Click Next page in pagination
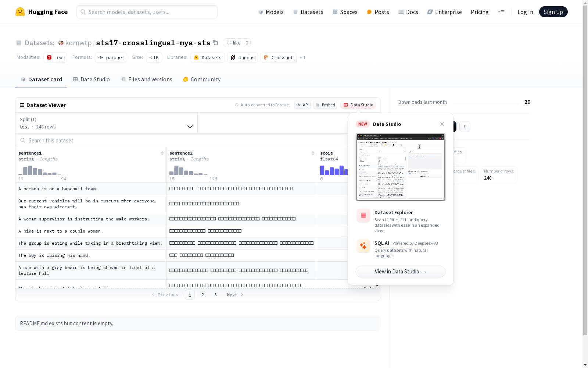The width and height of the screenshot is (588, 368). point(235,295)
